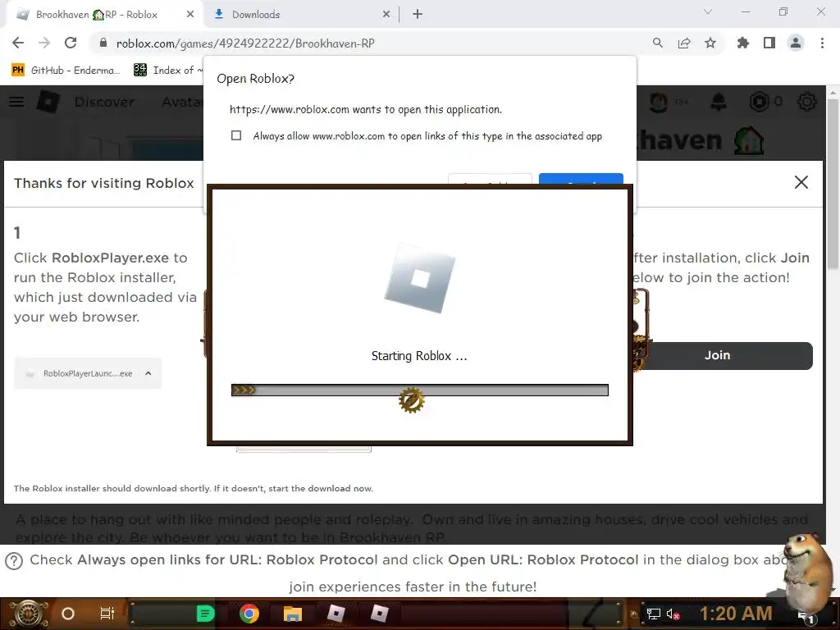Open a new browser tab
The height and width of the screenshot is (630, 840).
(x=418, y=15)
